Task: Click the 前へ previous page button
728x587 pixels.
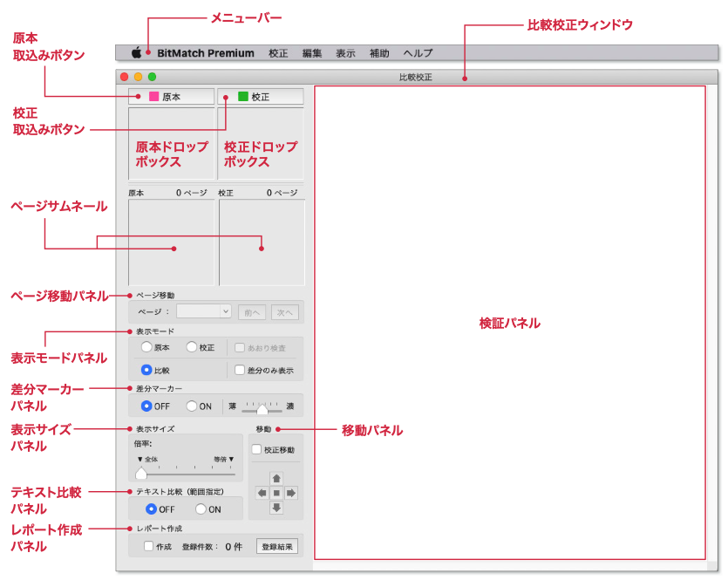Action: pos(252,312)
